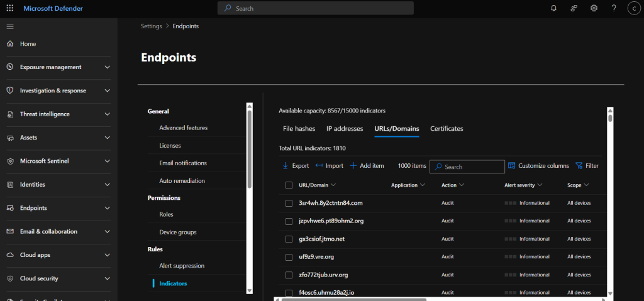The height and width of the screenshot is (301, 644).
Task: Open Email notifications settings
Action: click(x=183, y=163)
